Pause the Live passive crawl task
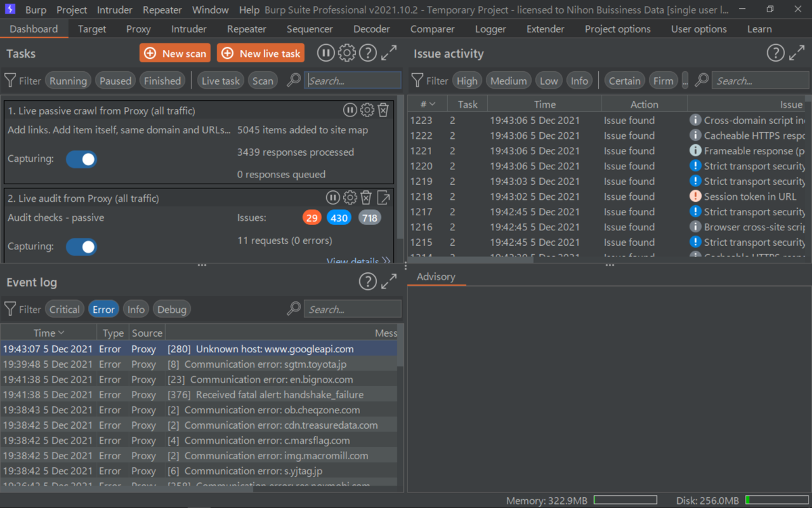The width and height of the screenshot is (812, 508). pyautogui.click(x=350, y=110)
